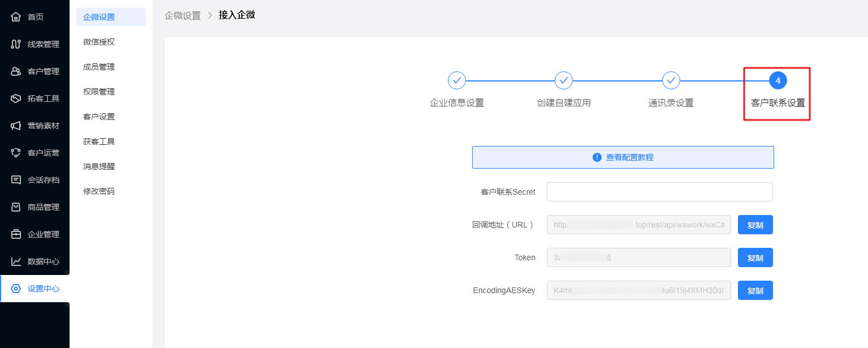Go to 权限管理 in the submenu

(99, 92)
